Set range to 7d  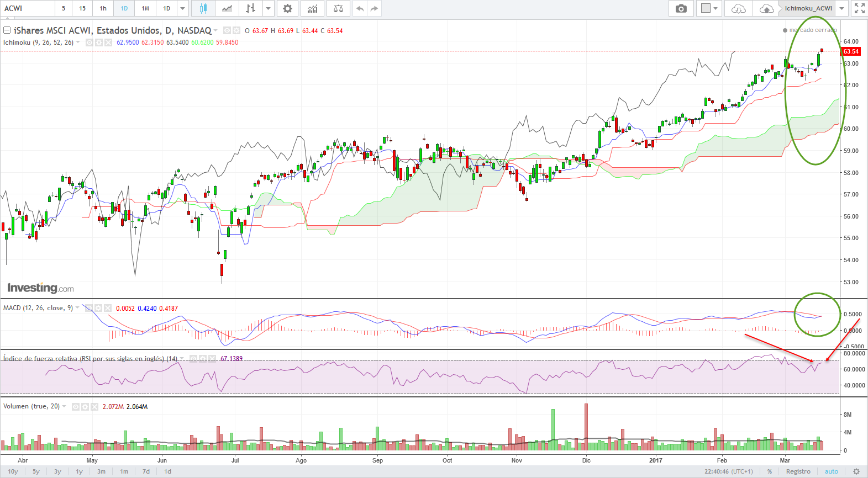pyautogui.click(x=146, y=471)
